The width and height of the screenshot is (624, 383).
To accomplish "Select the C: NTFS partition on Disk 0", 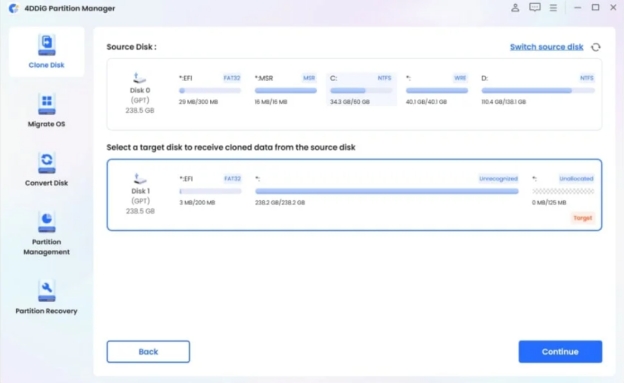I will click(x=361, y=90).
